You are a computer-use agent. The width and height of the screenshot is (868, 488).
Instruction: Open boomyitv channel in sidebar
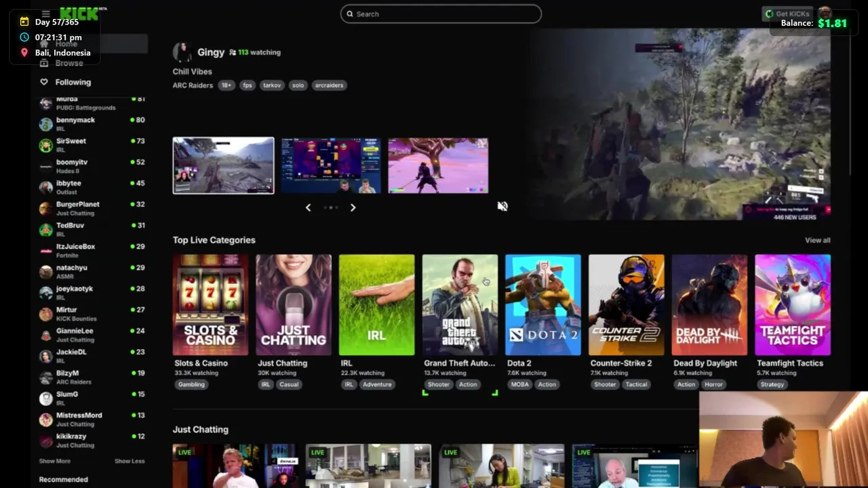click(x=92, y=166)
